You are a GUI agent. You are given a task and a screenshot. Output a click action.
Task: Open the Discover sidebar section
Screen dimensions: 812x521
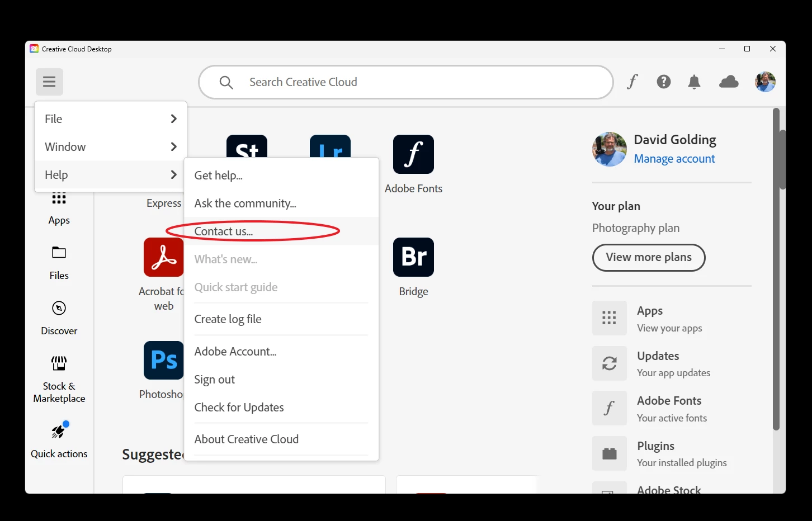click(x=59, y=319)
